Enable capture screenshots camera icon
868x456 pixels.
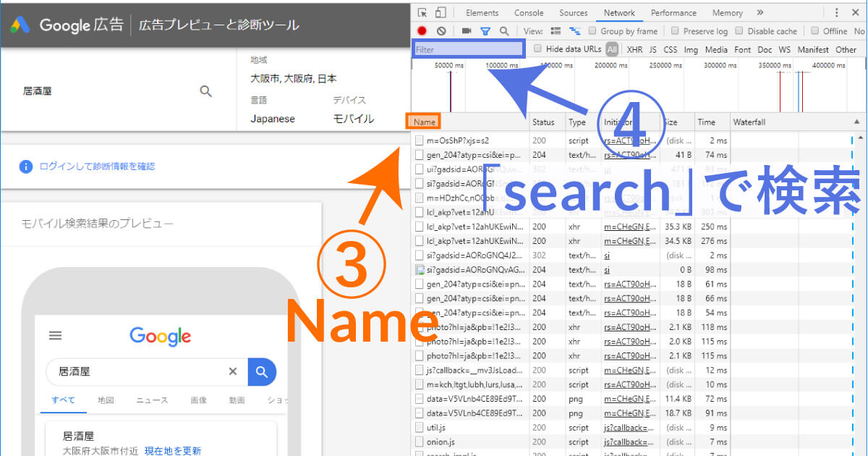click(x=467, y=31)
